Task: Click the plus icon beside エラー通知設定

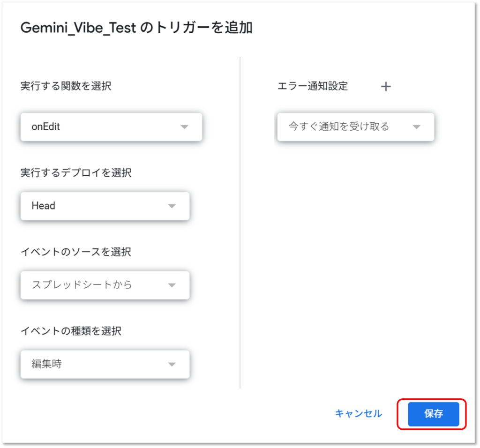Action: pos(385,87)
